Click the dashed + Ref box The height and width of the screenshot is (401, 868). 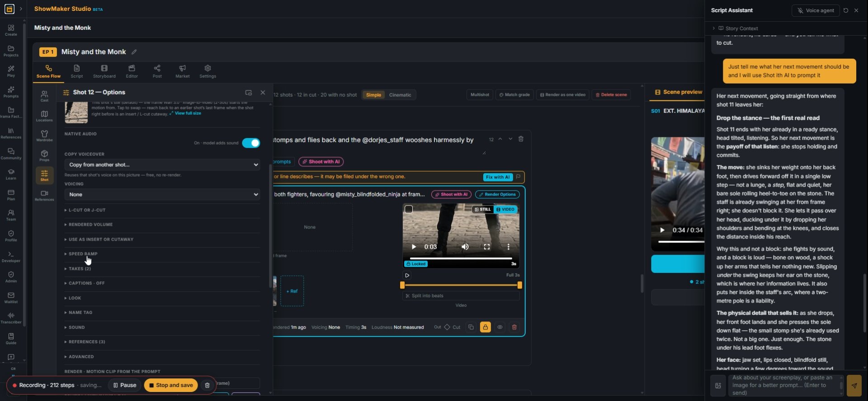tap(292, 291)
